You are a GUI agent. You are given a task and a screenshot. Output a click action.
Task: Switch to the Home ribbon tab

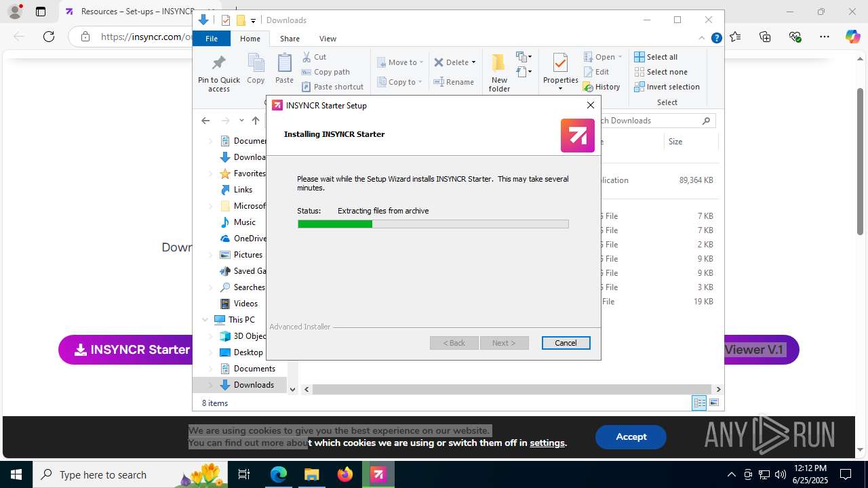tap(250, 39)
